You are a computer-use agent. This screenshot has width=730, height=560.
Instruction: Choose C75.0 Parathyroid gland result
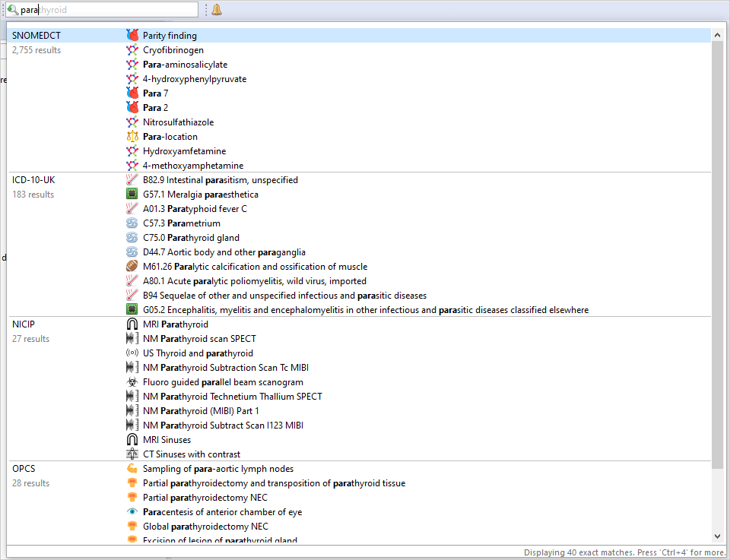(191, 238)
